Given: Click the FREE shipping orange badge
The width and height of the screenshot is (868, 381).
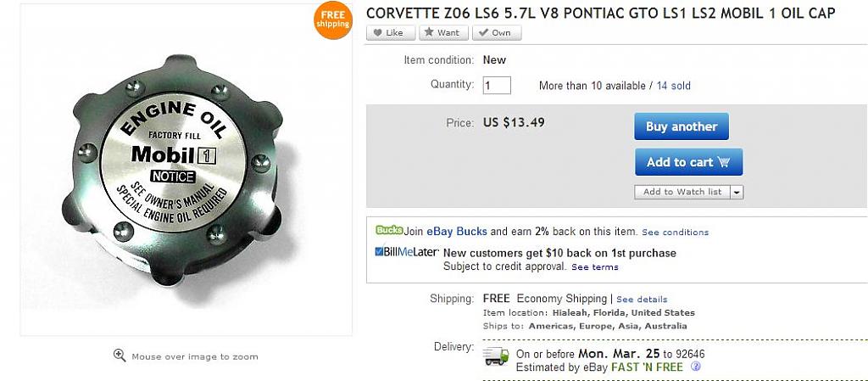Looking at the screenshot, I should pyautogui.click(x=332, y=20).
